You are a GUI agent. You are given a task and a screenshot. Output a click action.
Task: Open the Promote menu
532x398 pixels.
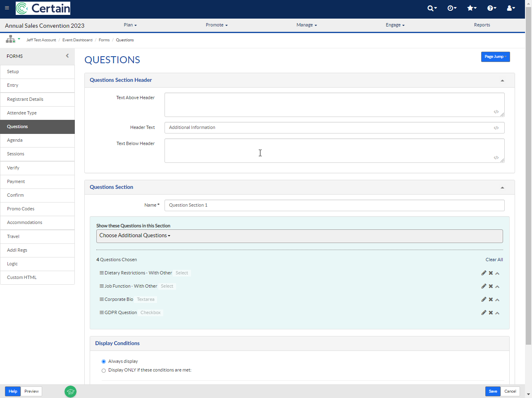point(217,25)
